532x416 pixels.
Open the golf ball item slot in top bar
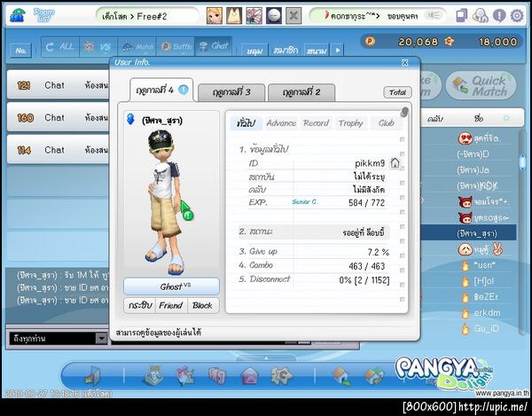tap(274, 16)
